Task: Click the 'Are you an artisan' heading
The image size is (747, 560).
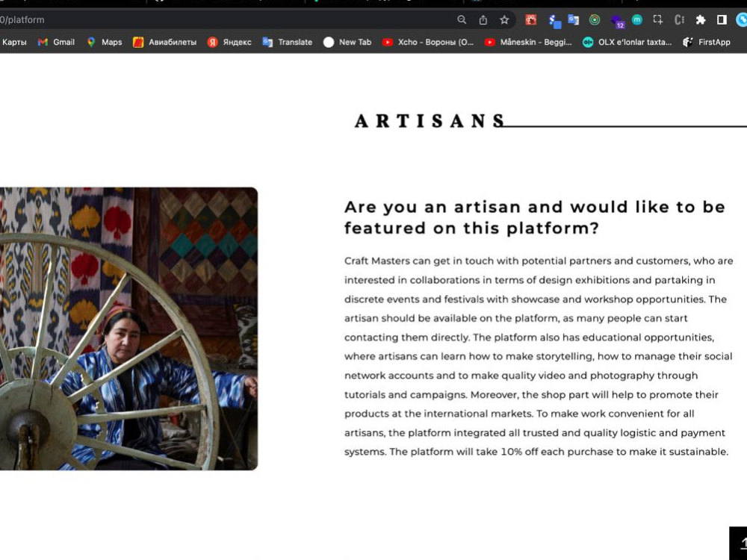Action: point(535,217)
